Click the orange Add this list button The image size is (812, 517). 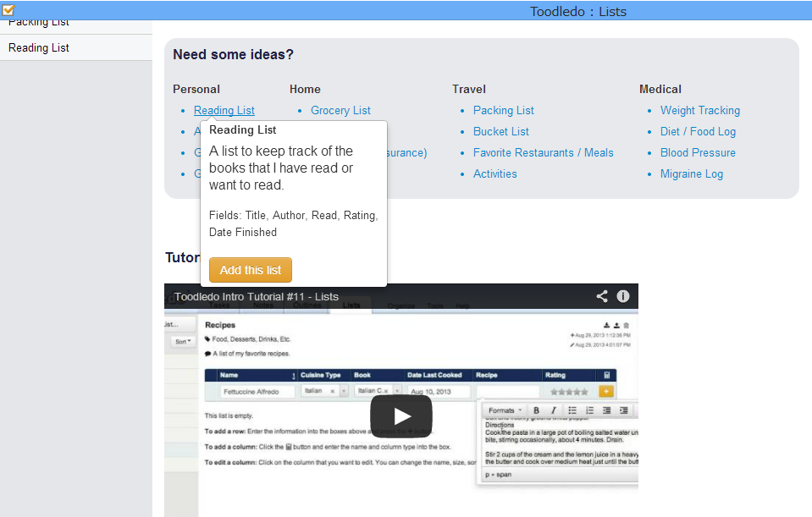pyautogui.click(x=251, y=270)
